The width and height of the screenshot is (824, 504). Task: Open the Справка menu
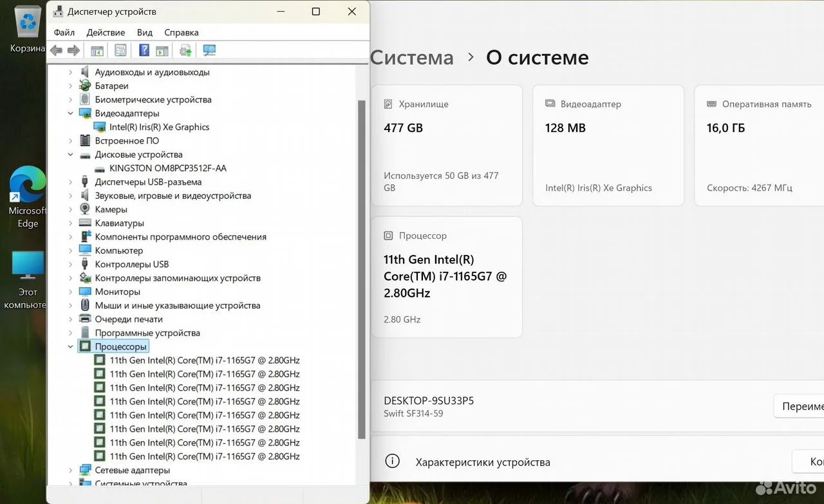click(x=182, y=32)
